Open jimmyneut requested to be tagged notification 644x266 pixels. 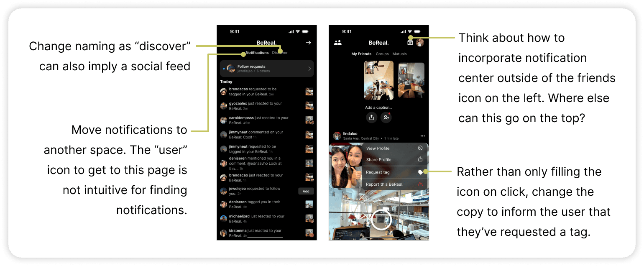coord(253,149)
